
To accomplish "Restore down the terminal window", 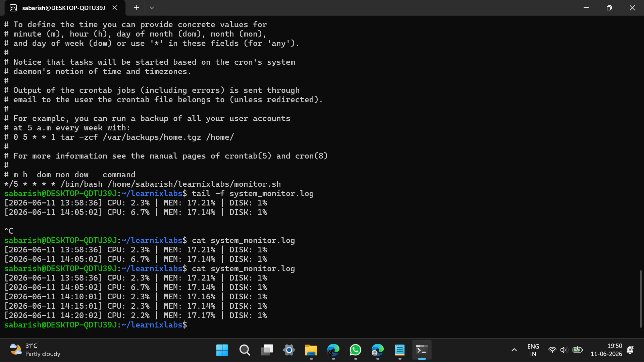I will tap(609, 8).
